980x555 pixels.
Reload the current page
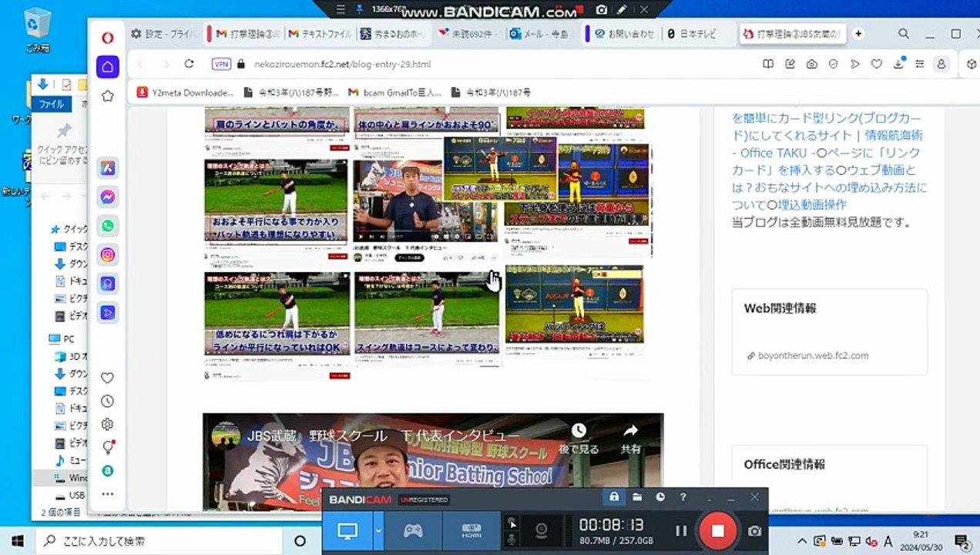coord(189,64)
